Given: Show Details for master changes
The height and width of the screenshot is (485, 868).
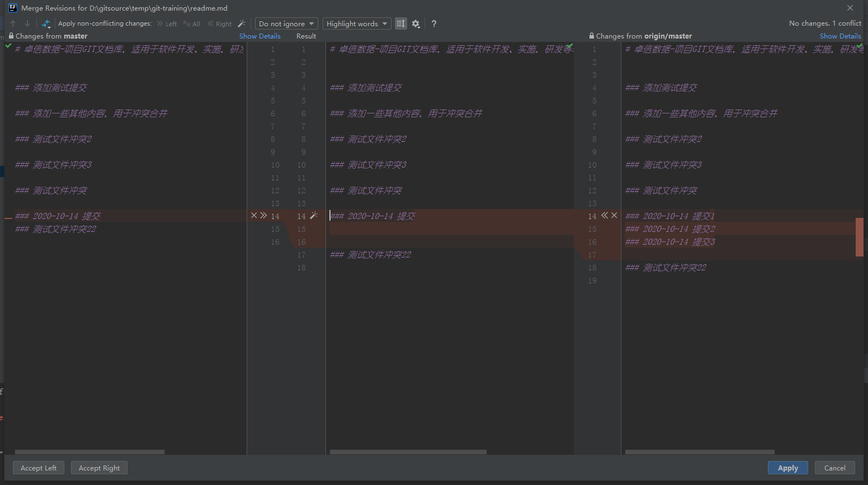Looking at the screenshot, I should point(260,36).
